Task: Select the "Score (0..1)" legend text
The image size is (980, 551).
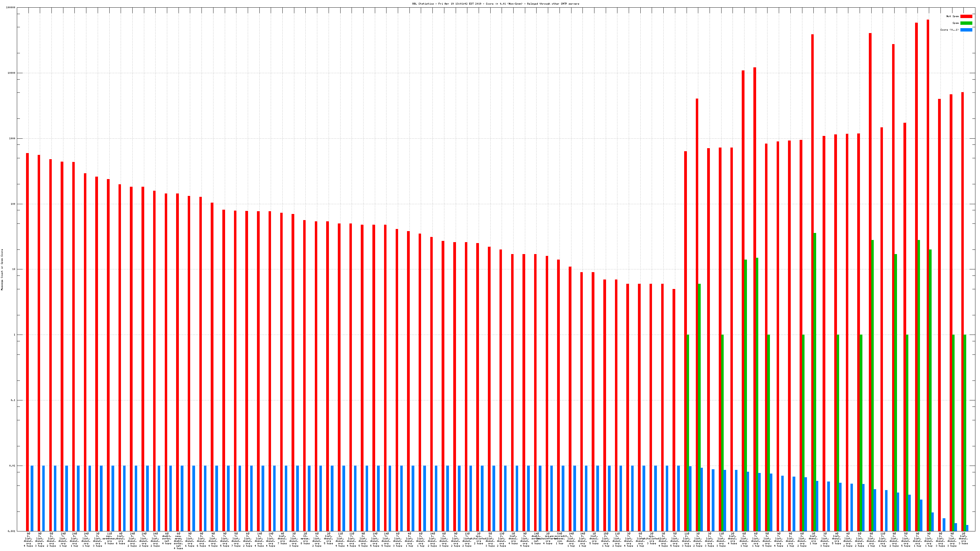Action: pyautogui.click(x=950, y=30)
